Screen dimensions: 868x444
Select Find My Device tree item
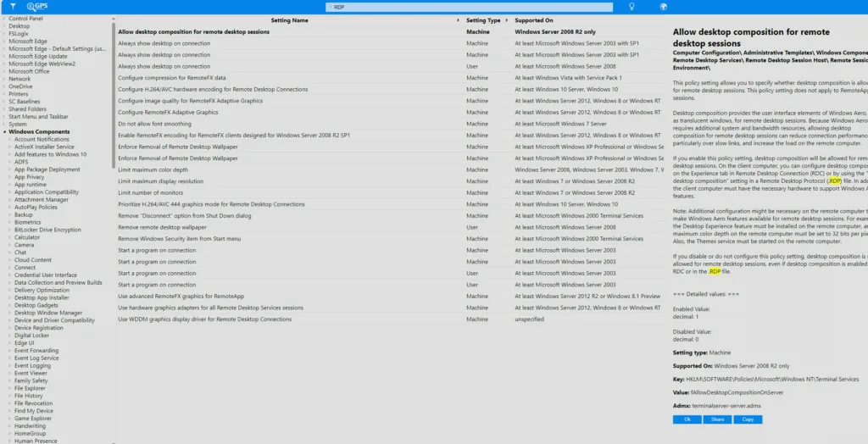point(34,411)
